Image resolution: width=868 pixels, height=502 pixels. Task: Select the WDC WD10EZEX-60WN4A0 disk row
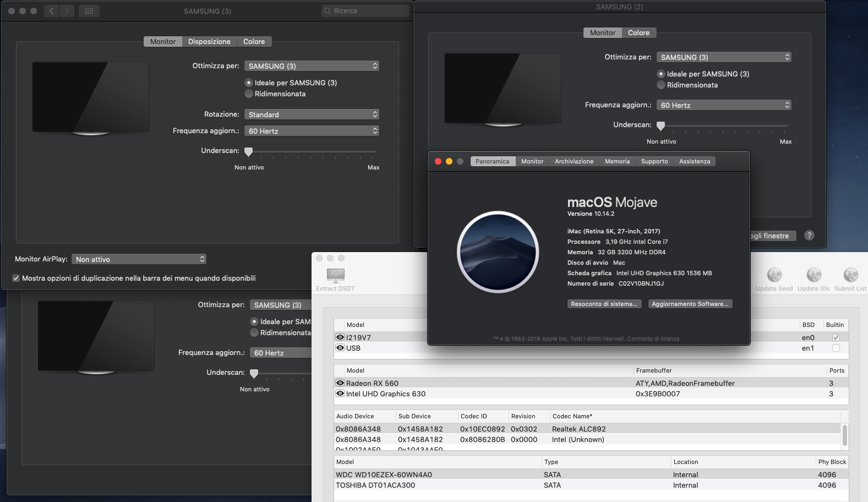tap(591, 474)
